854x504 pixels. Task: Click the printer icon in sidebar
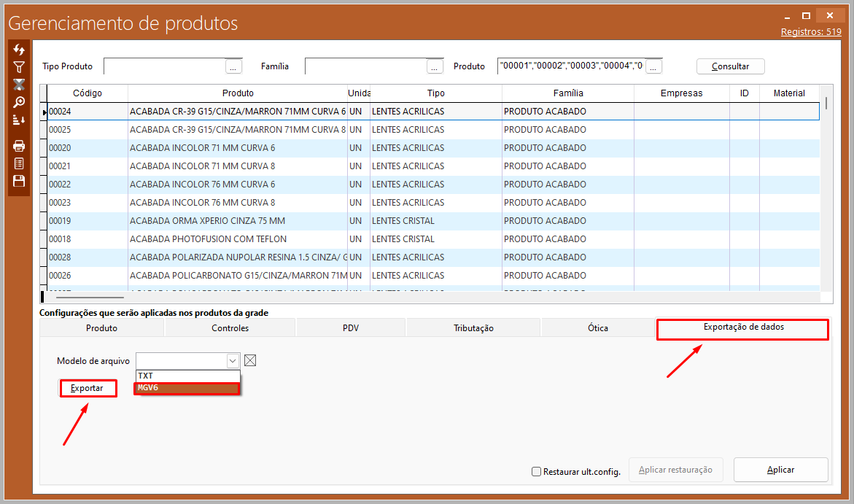pyautogui.click(x=19, y=146)
